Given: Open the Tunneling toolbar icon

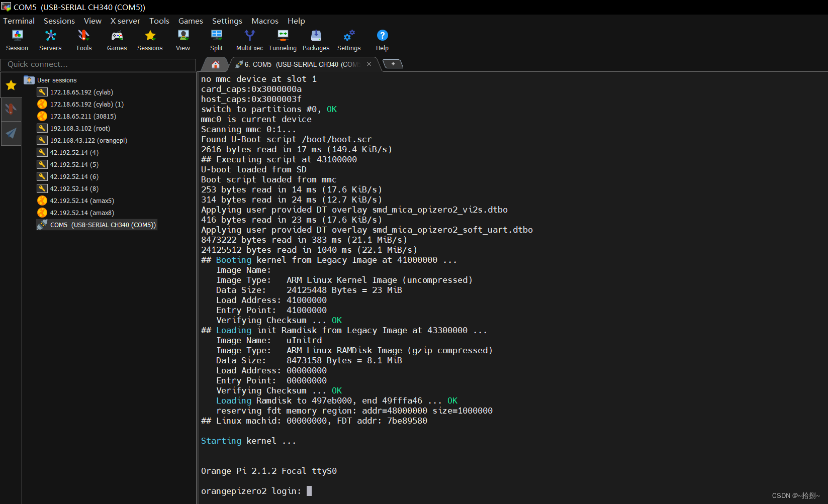Looking at the screenshot, I should tap(283, 40).
